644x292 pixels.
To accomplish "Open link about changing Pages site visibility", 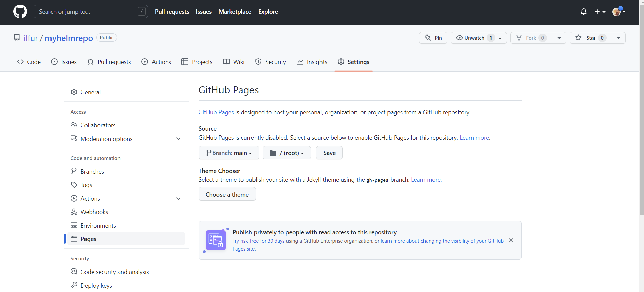I will [x=442, y=241].
